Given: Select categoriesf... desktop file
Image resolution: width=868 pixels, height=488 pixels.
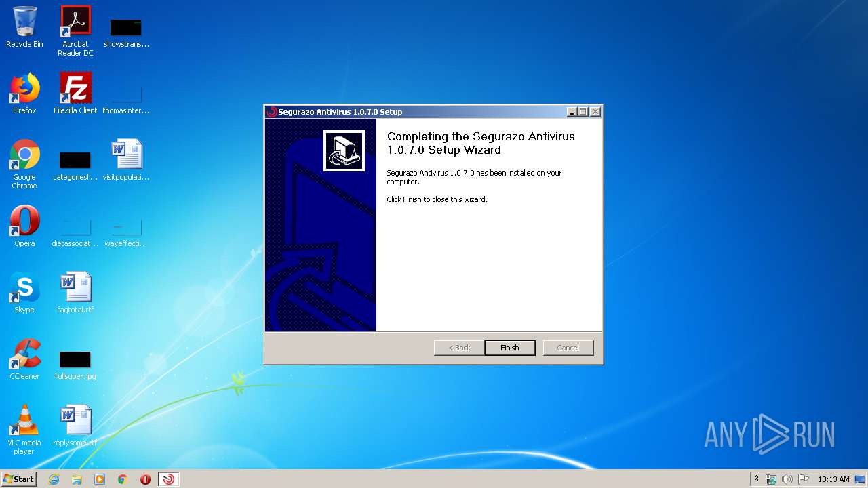Looking at the screenshot, I should point(75,165).
